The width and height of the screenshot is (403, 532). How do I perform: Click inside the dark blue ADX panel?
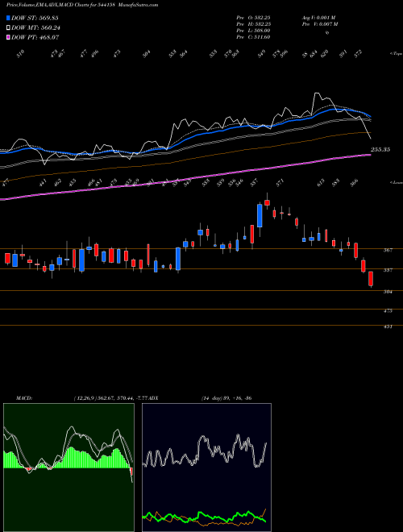pos(206,468)
